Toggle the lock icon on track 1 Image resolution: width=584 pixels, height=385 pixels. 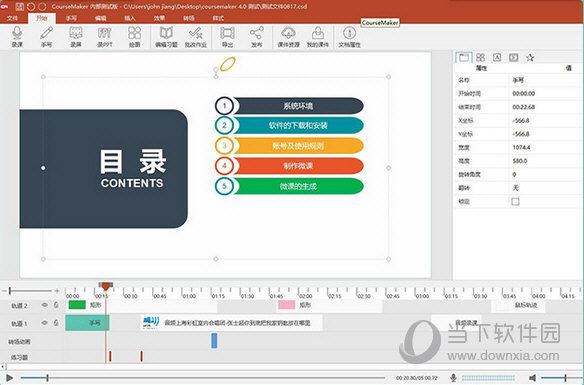tap(56, 323)
